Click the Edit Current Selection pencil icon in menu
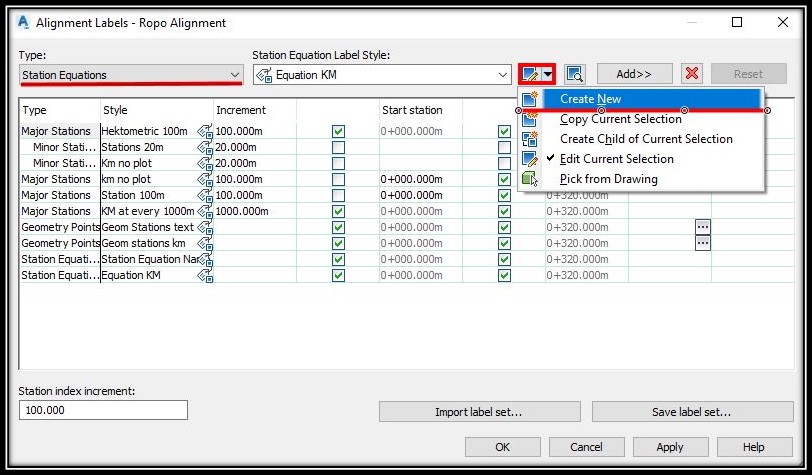This screenshot has width=812, height=475. point(530,160)
